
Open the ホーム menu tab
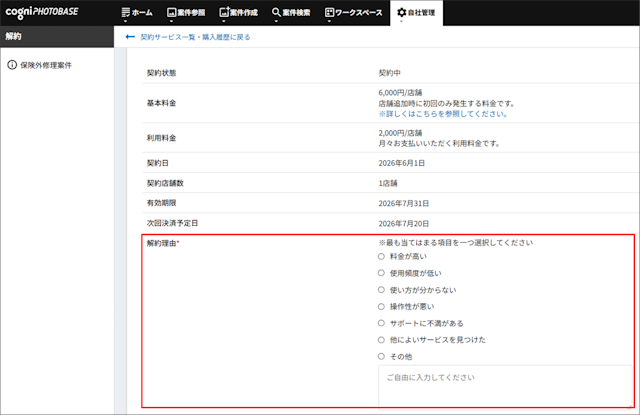point(143,13)
